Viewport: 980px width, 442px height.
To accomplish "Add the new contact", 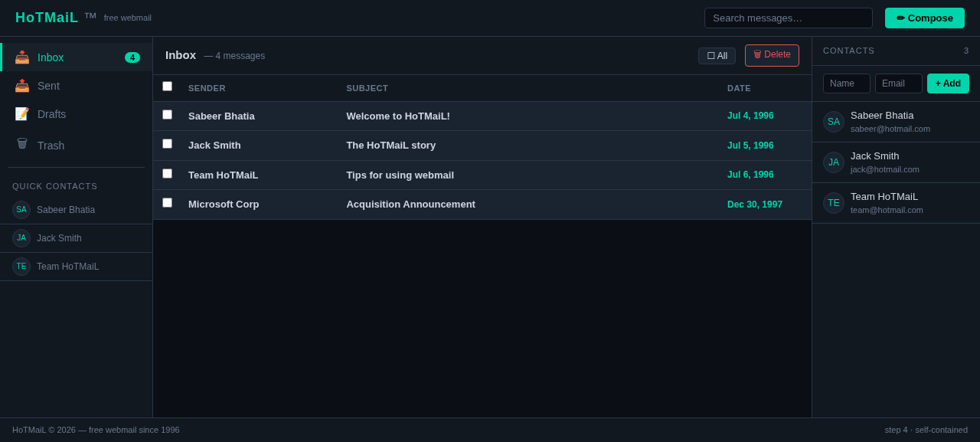I will [x=948, y=83].
